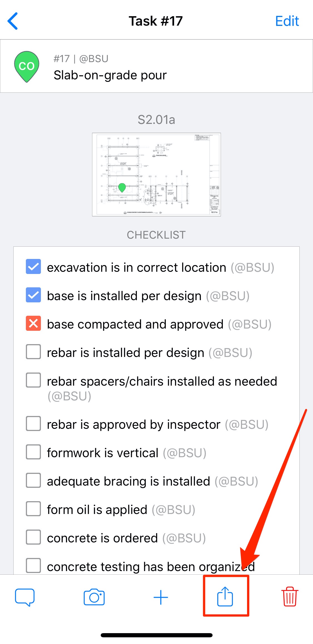
Task: Check formwork is vertical item
Action: pyautogui.click(x=33, y=452)
